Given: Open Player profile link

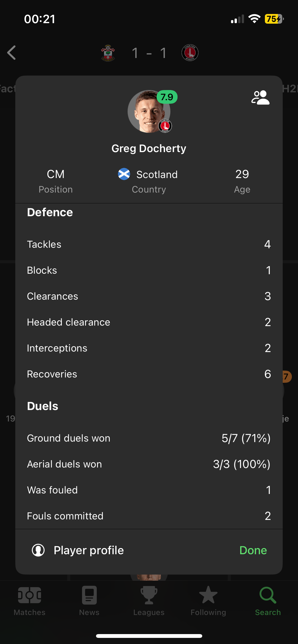Looking at the screenshot, I should tap(89, 550).
